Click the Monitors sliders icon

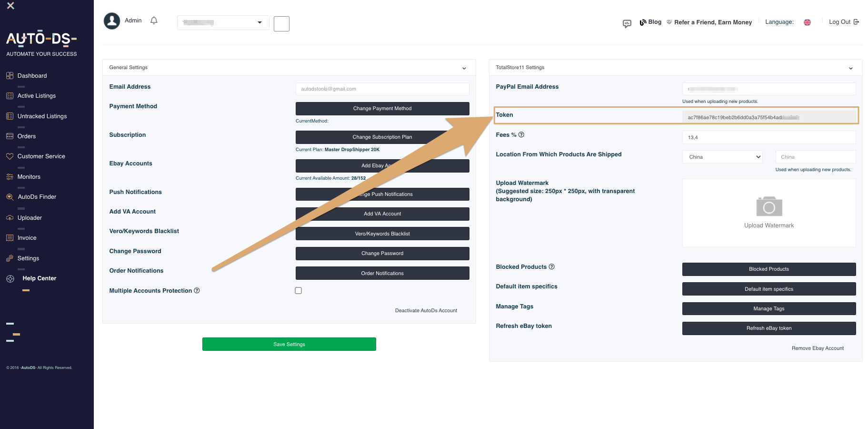pyautogui.click(x=10, y=177)
